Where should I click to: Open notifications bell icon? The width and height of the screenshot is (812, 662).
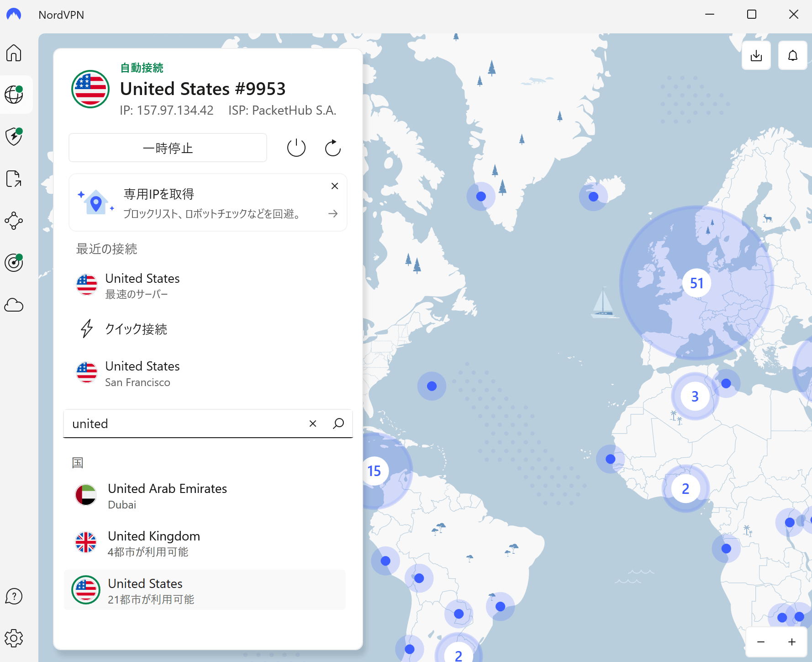point(793,55)
